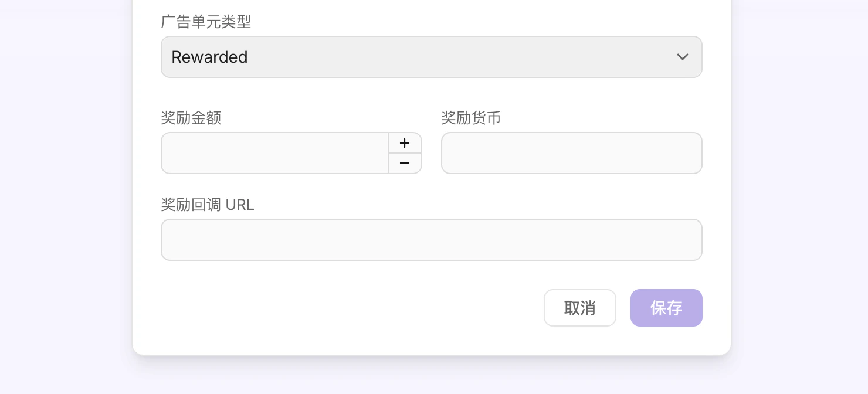The height and width of the screenshot is (394, 868).
Task: Click the 奖励金额 label text
Action: 191,118
